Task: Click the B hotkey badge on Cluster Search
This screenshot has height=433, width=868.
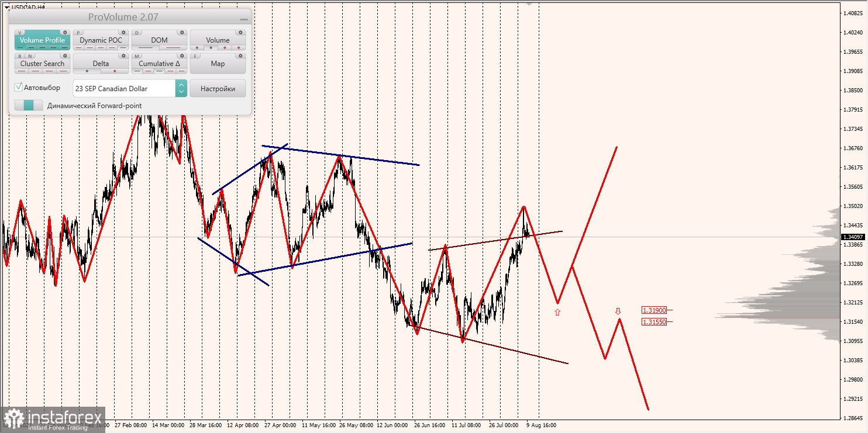Action: tap(20, 56)
